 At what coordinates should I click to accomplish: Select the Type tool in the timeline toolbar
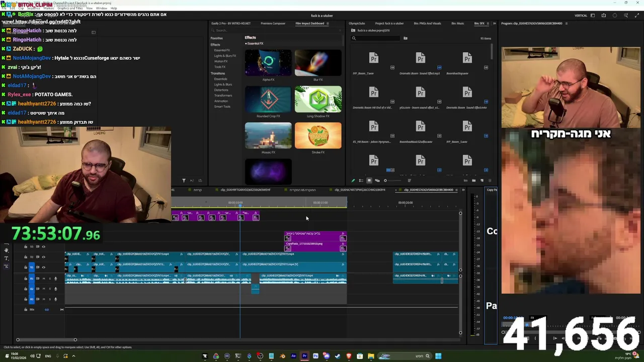6,258
